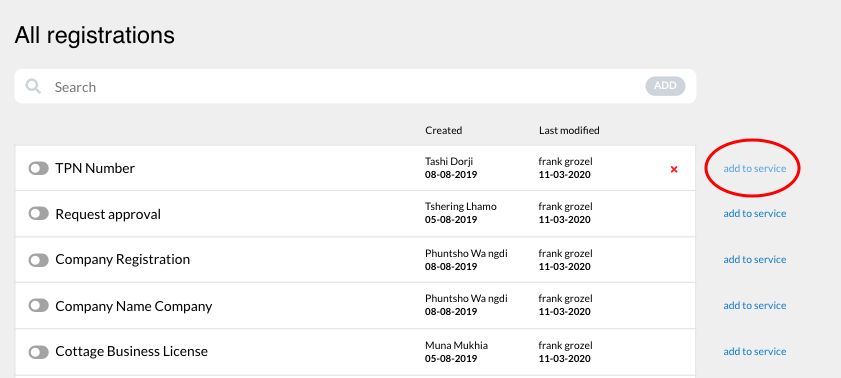Enable the Company Registration toggle

pyautogui.click(x=39, y=260)
